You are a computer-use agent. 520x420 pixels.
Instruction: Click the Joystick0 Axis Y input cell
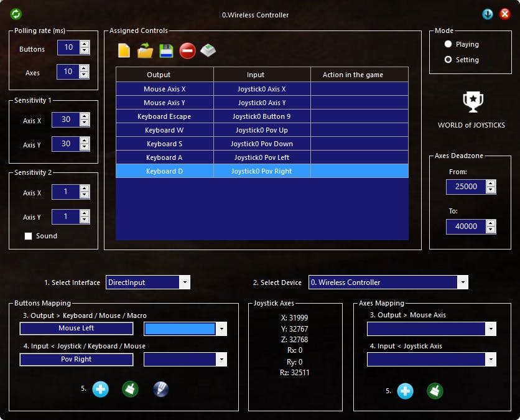(x=262, y=103)
